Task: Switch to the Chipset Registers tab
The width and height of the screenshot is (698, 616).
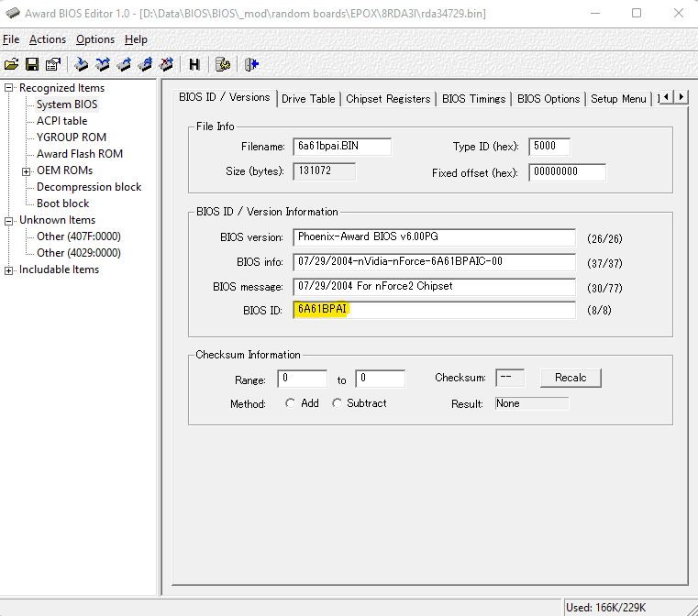Action: coord(388,99)
